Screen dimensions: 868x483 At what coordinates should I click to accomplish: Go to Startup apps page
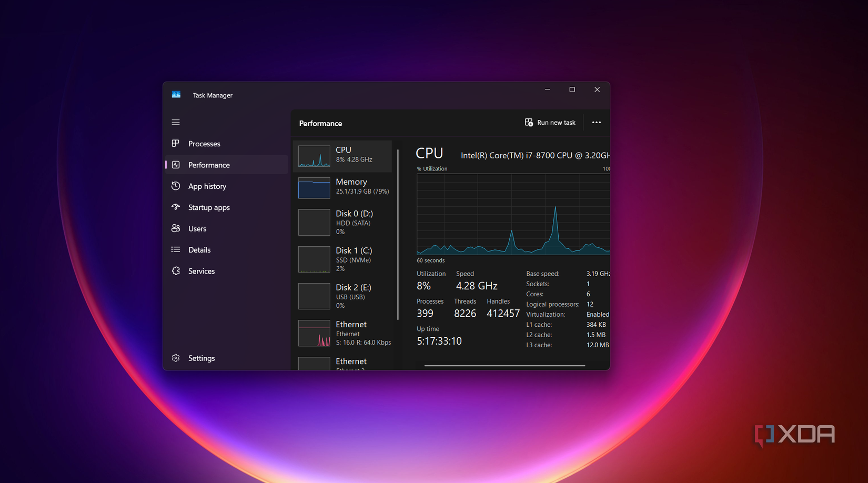(x=226, y=207)
